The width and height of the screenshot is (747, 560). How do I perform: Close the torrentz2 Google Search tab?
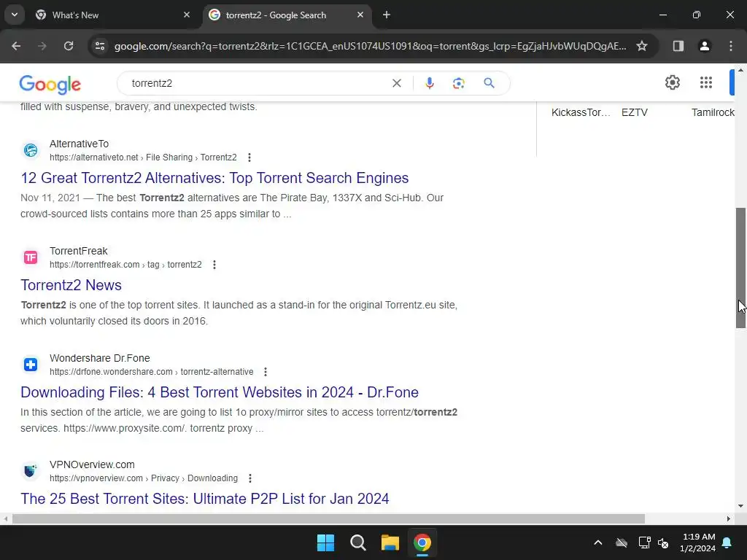point(360,15)
